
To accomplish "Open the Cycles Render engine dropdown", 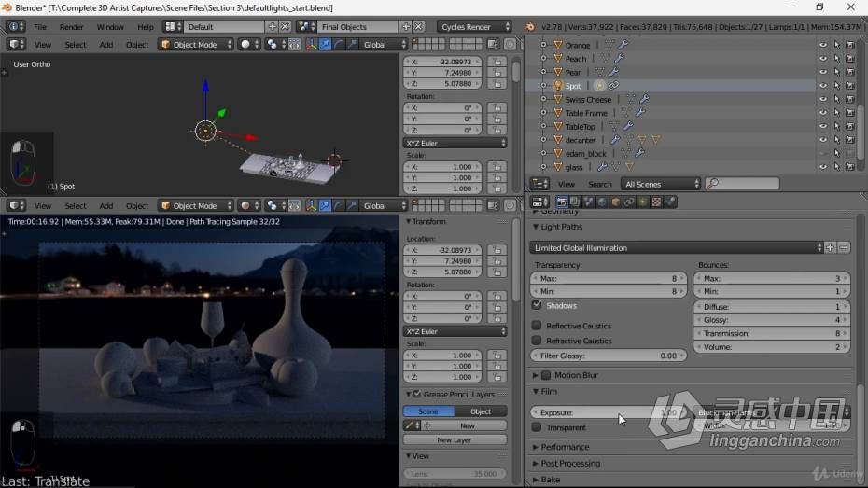I will click(474, 26).
